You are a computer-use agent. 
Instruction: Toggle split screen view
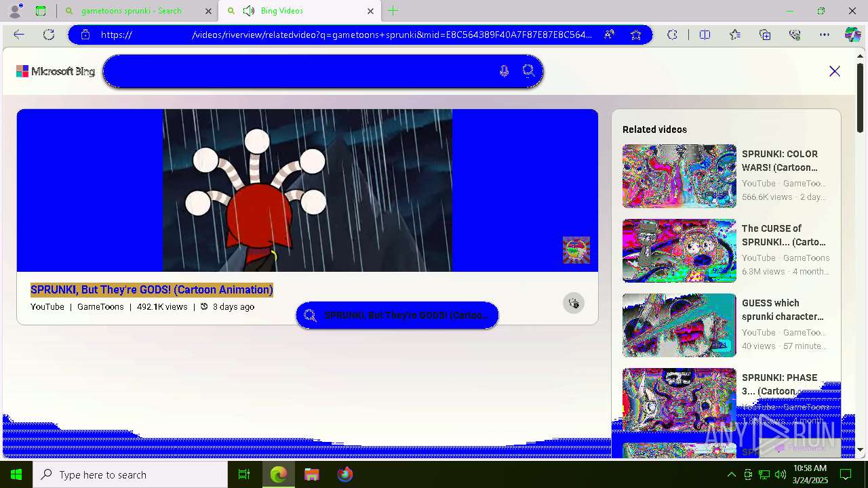coord(705,35)
